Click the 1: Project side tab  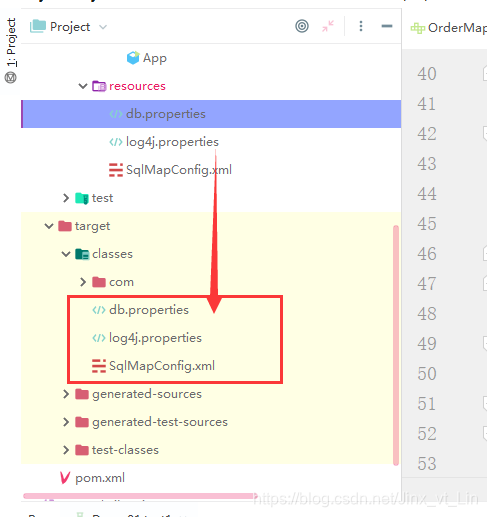tap(11, 42)
